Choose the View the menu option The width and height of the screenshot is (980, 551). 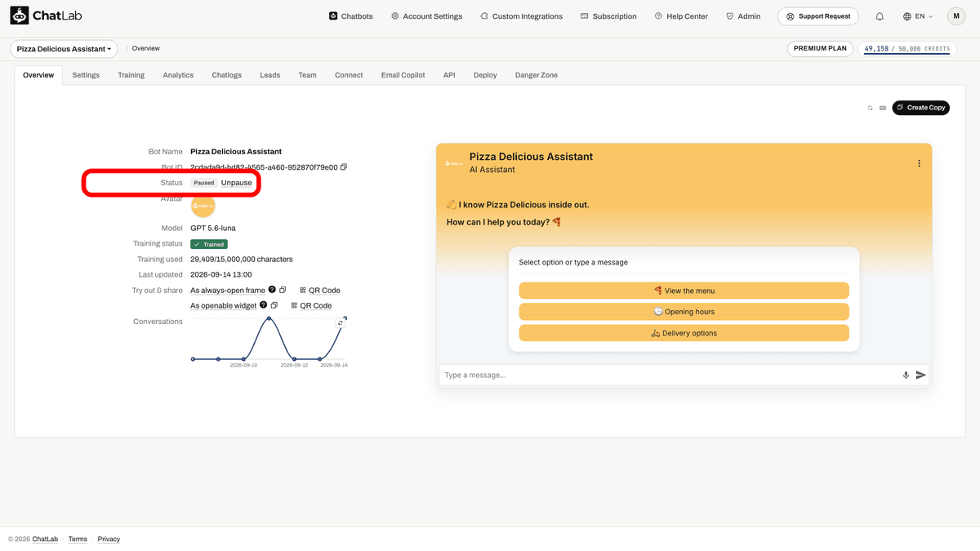click(x=684, y=291)
